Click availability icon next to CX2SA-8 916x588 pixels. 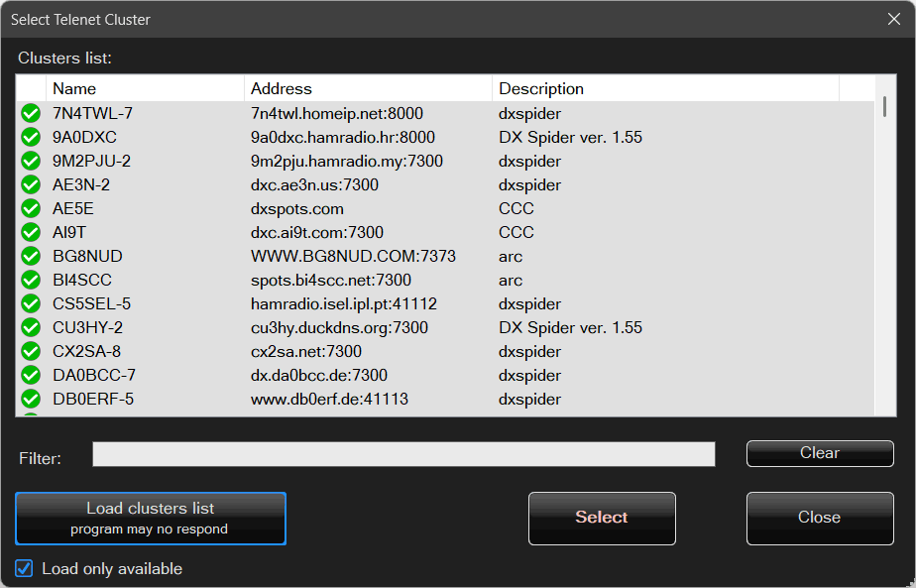(31, 352)
